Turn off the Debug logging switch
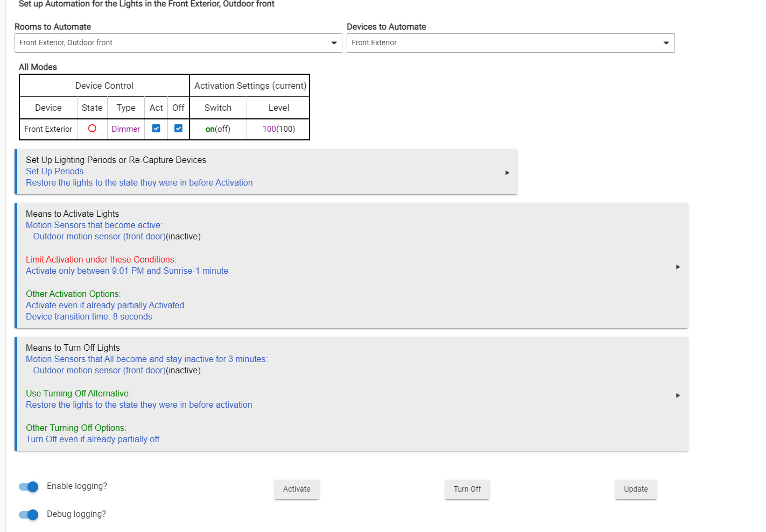 tap(29, 515)
